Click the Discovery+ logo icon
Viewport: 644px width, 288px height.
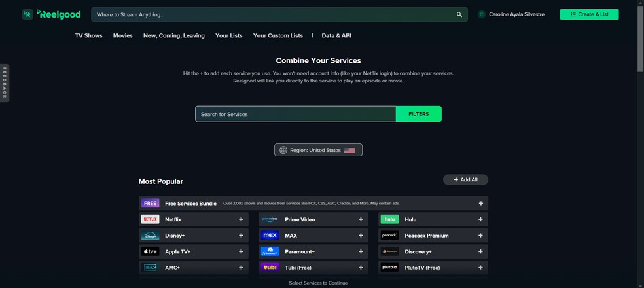[x=389, y=251]
